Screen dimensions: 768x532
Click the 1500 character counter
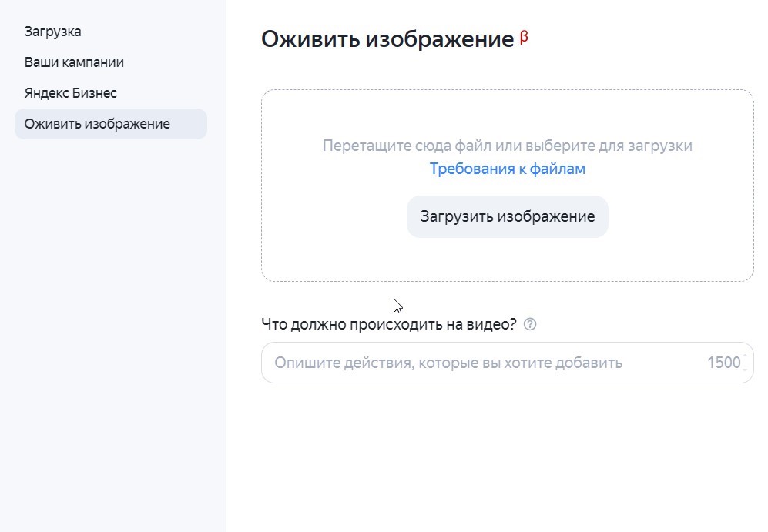724,362
